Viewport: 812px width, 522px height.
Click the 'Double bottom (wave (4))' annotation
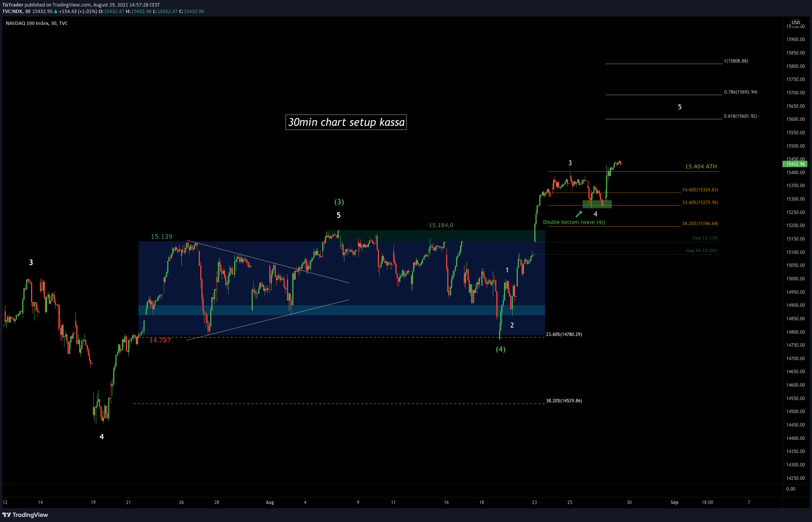pos(574,222)
